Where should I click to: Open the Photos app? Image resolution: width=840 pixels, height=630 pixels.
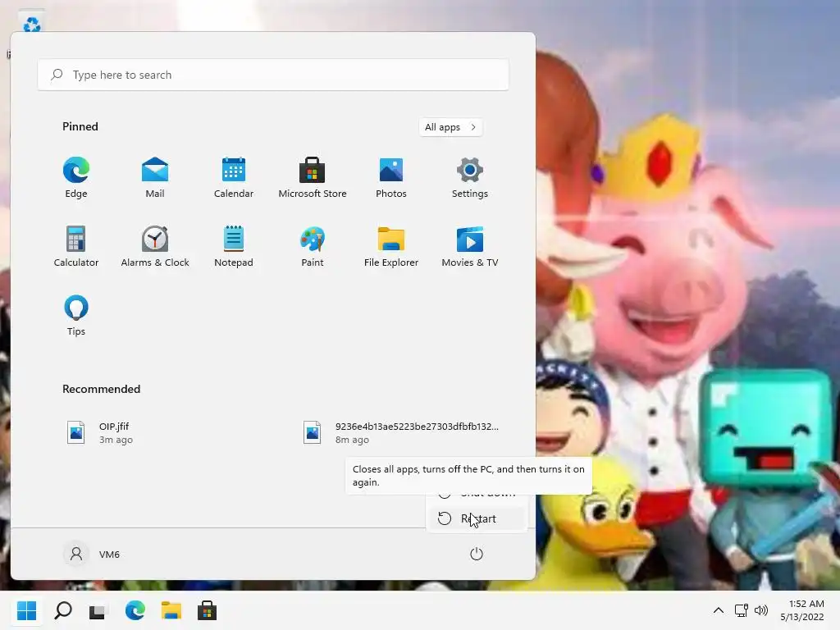pyautogui.click(x=391, y=178)
